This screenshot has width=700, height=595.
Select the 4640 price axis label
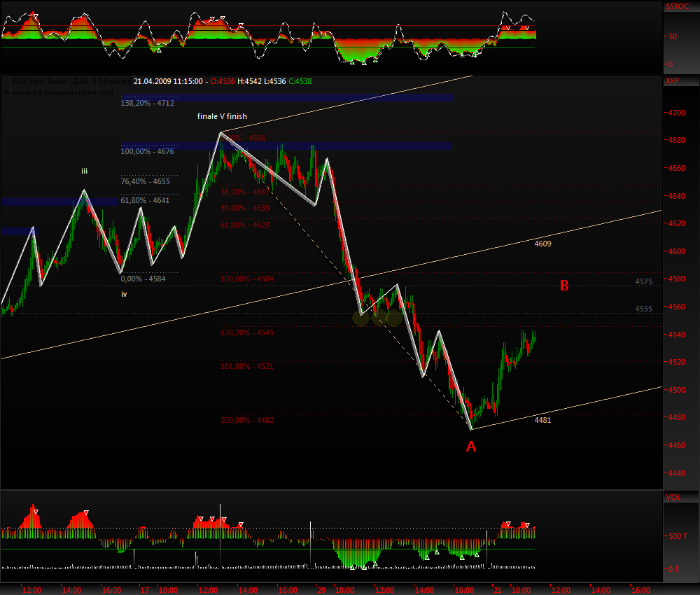click(676, 196)
